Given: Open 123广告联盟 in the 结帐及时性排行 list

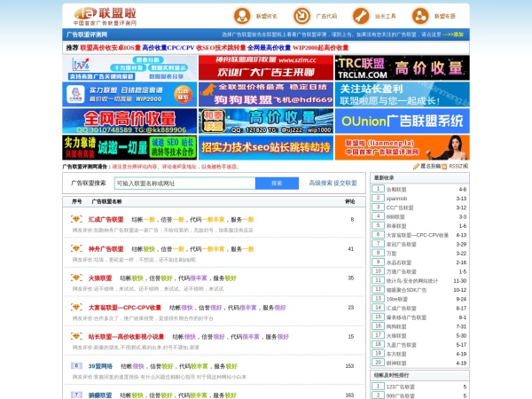Looking at the screenshot, I should click(x=401, y=387).
